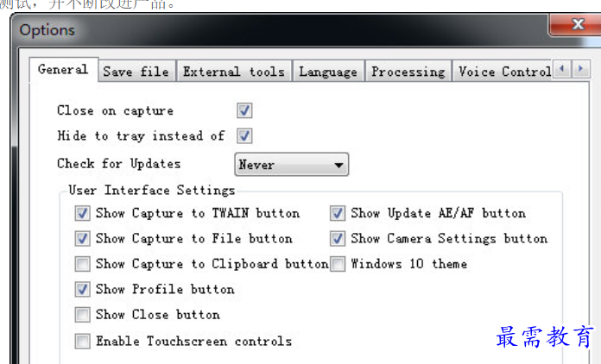Open the Check for Updates dropdown
This screenshot has height=364, width=601.
point(292,165)
